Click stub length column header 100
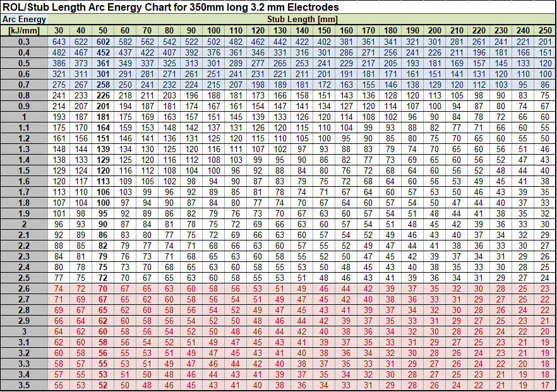The height and width of the screenshot is (392, 557). point(213,30)
